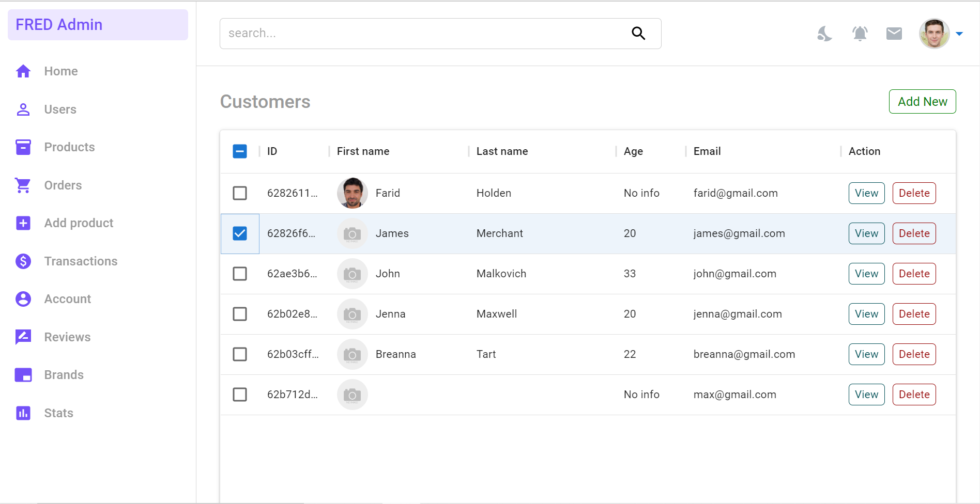Click the farid@gmail.com email cell
The image size is (980, 504).
pyautogui.click(x=736, y=193)
